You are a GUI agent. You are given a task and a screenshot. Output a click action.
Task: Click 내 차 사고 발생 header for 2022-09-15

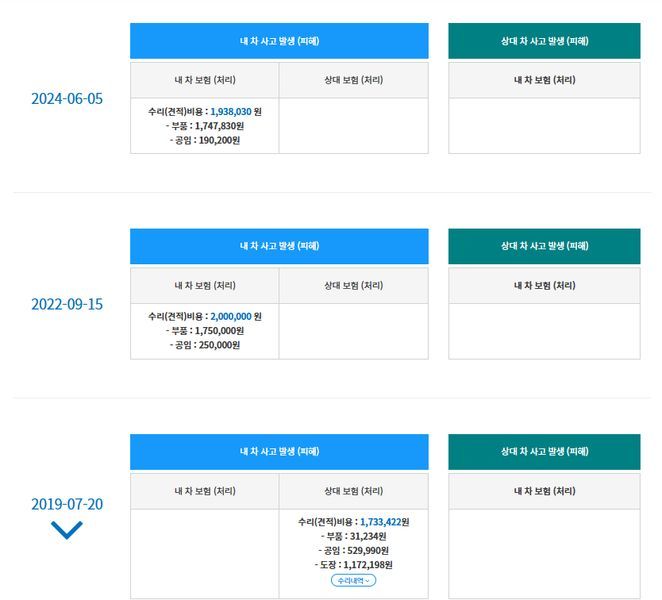tap(279, 246)
